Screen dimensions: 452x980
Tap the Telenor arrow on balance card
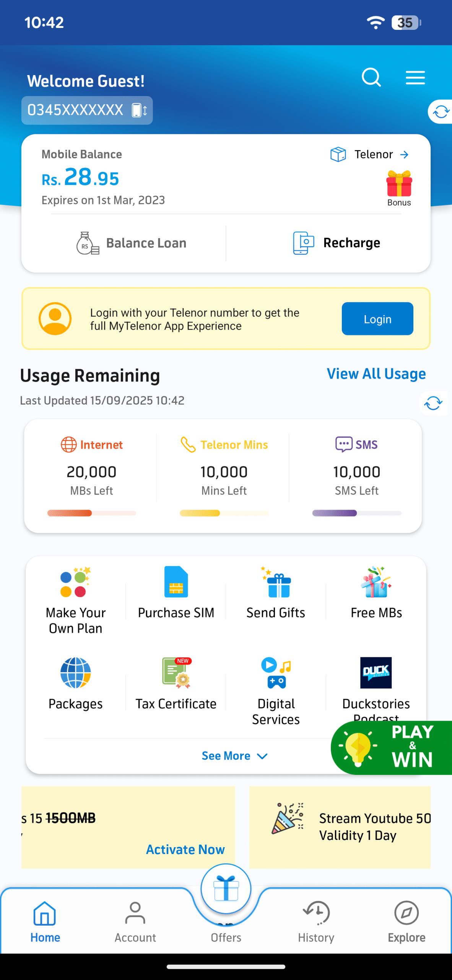coord(404,155)
